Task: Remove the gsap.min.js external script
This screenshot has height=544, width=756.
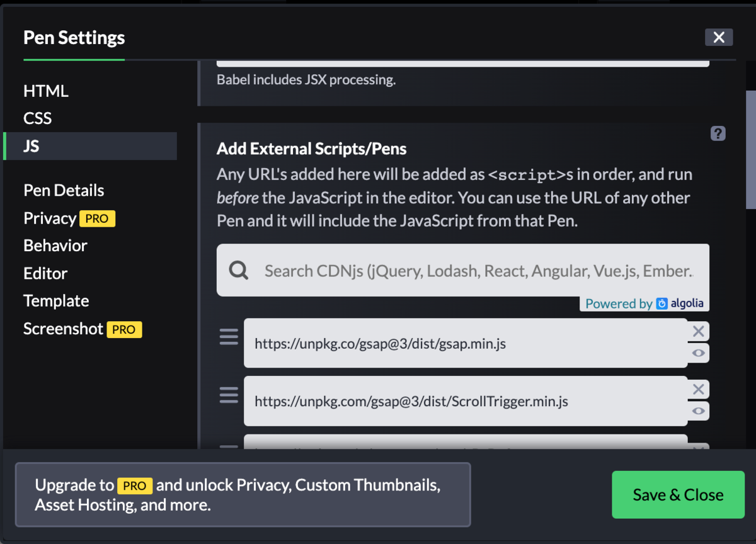Action: [698, 331]
